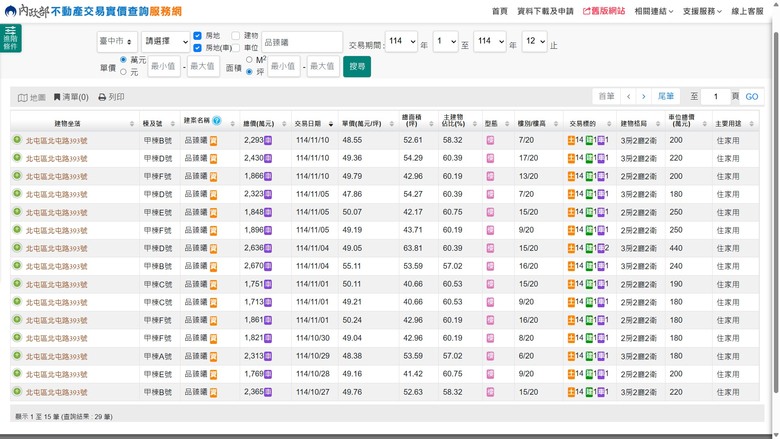Open the map view icon
Screen dimensions: 780x439
point(31,97)
